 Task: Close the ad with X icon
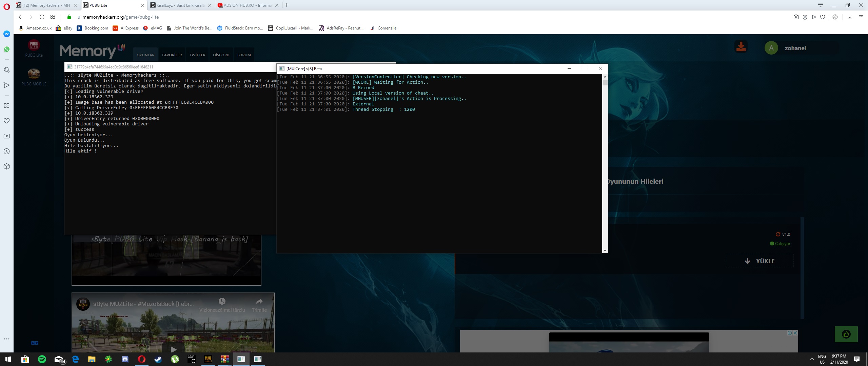point(795,333)
